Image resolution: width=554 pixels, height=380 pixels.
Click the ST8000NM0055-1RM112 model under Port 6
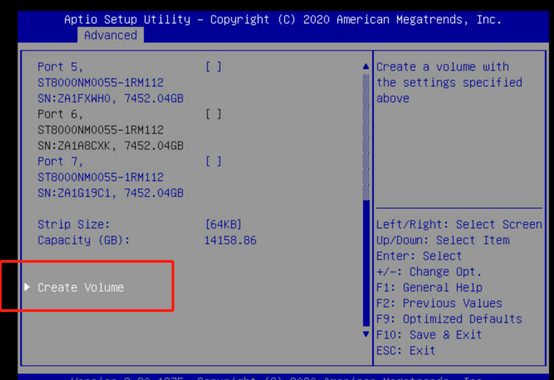click(100, 130)
